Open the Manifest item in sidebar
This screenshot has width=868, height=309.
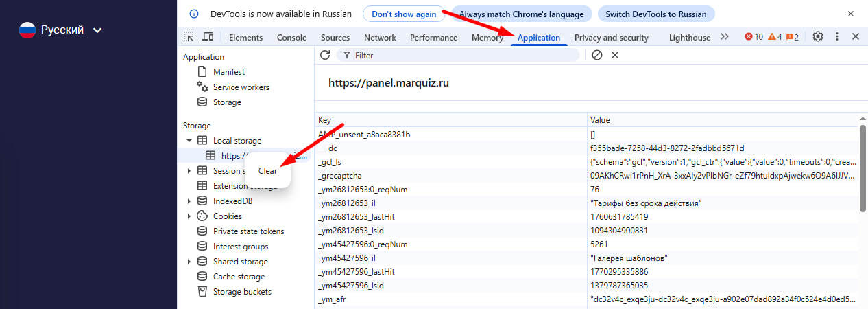click(x=228, y=72)
